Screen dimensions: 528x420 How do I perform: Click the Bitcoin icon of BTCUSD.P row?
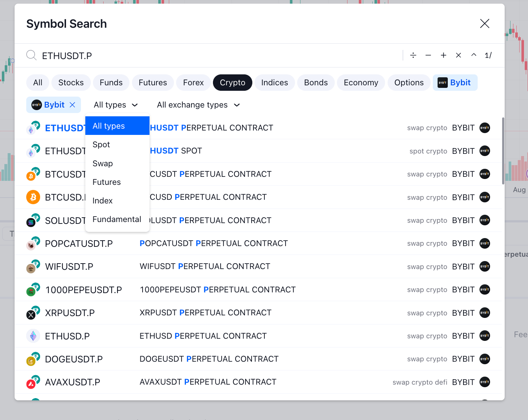(33, 197)
